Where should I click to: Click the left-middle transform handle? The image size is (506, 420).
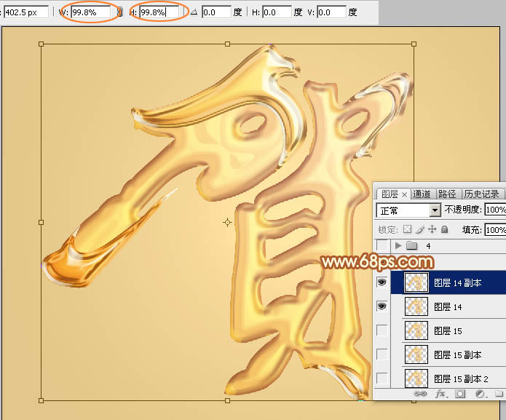[x=41, y=222]
